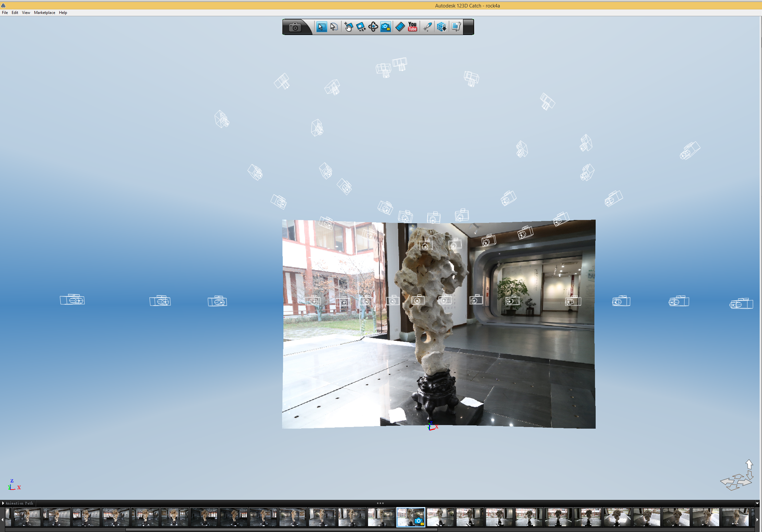This screenshot has height=532, width=762.
Task: Open the reference point eyedropper tool dropdown
Action: pyautogui.click(x=427, y=27)
